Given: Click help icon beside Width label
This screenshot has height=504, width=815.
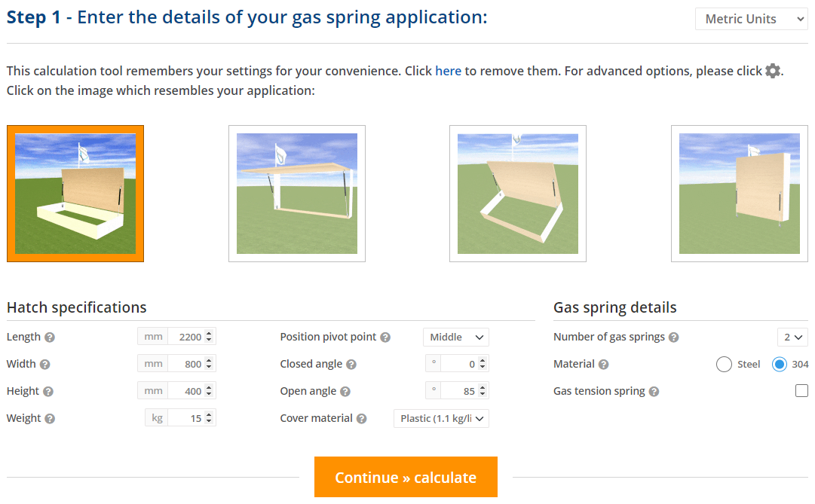Looking at the screenshot, I should pyautogui.click(x=44, y=365).
